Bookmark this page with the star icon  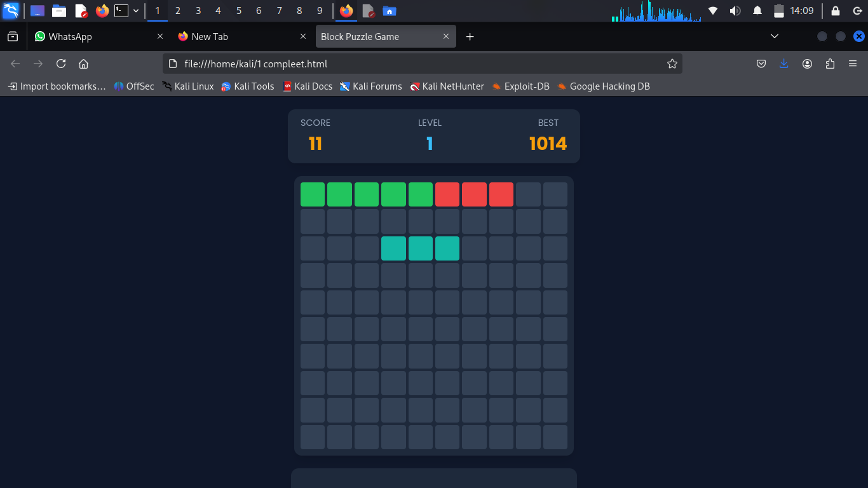point(672,64)
